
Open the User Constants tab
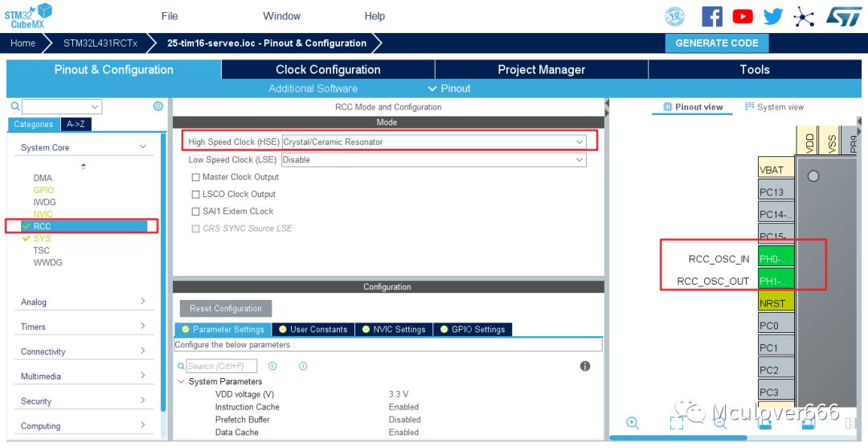click(313, 330)
